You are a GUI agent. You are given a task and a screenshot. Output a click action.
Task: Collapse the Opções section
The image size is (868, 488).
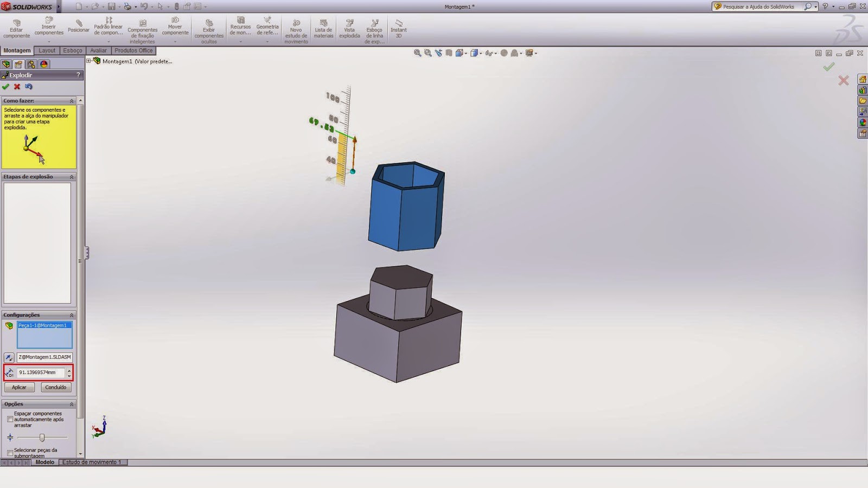pos(71,403)
